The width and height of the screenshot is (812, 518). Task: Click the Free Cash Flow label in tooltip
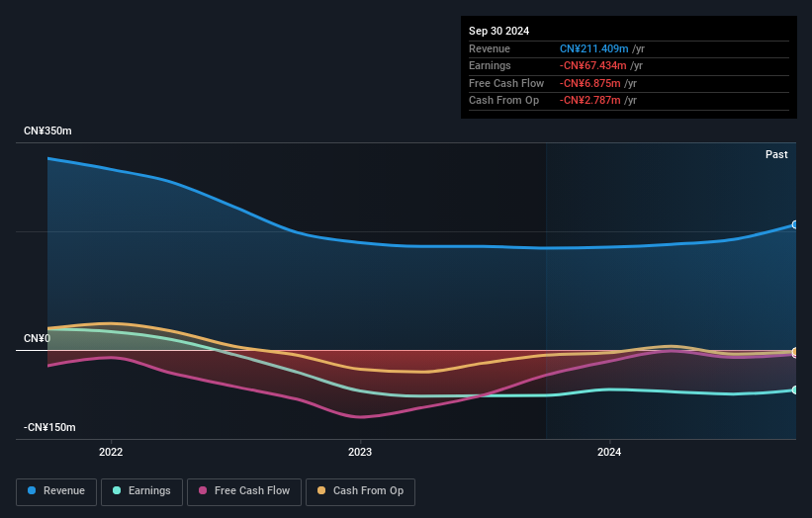pos(506,83)
